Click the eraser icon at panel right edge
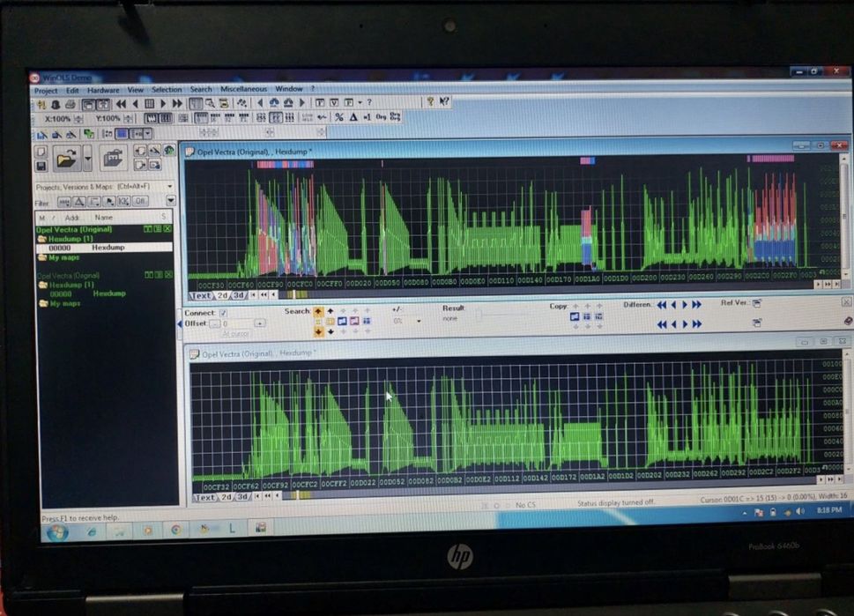This screenshot has width=854, height=616. (x=848, y=322)
